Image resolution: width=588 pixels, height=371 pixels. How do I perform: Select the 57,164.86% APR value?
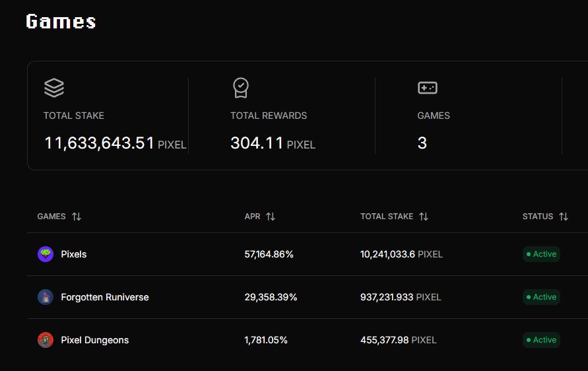(269, 254)
